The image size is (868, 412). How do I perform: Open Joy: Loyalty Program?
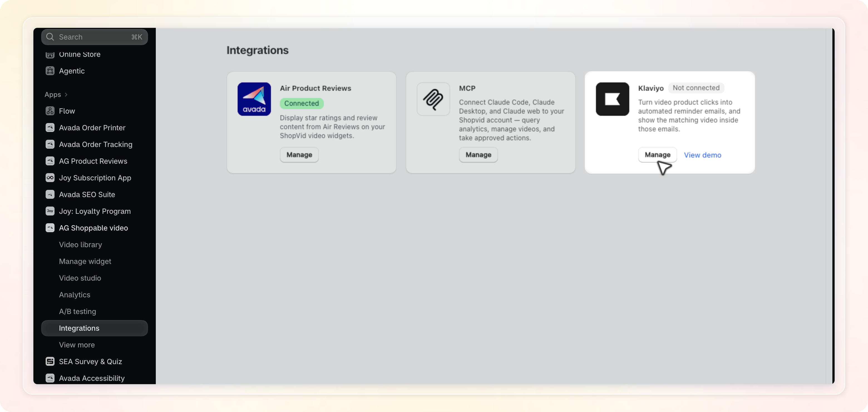click(x=95, y=211)
